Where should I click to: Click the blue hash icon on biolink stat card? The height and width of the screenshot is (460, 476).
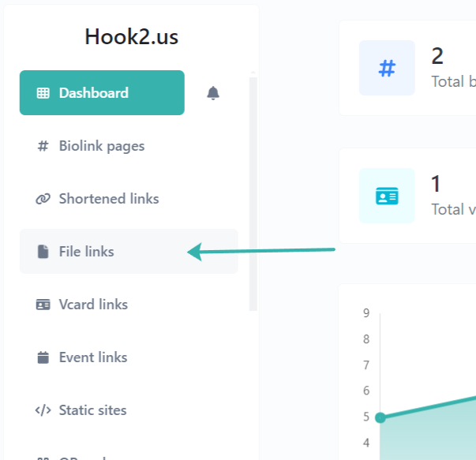(x=387, y=69)
